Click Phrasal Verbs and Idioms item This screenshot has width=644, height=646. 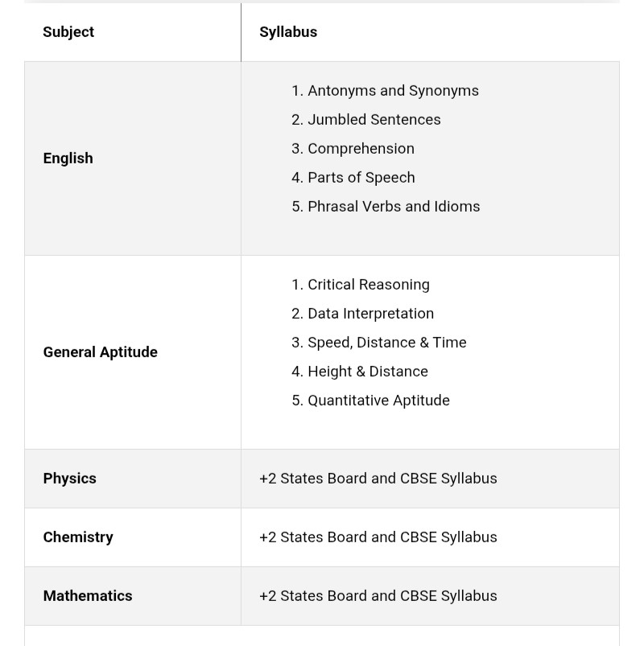tap(386, 207)
